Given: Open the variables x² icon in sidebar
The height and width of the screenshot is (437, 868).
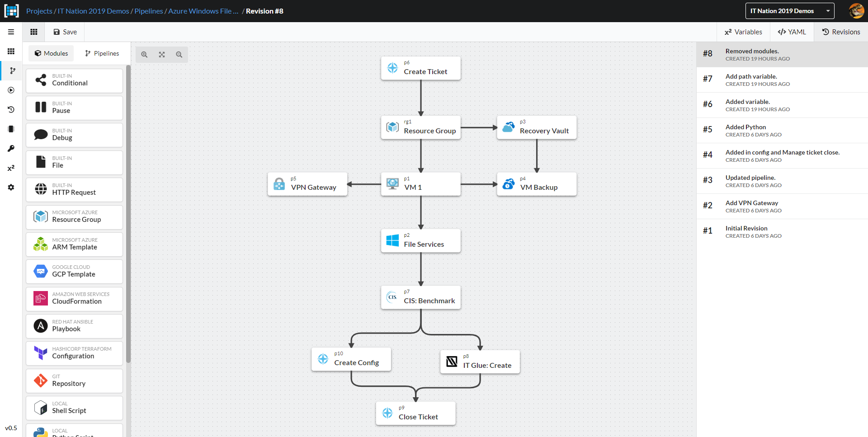Looking at the screenshot, I should 11,168.
